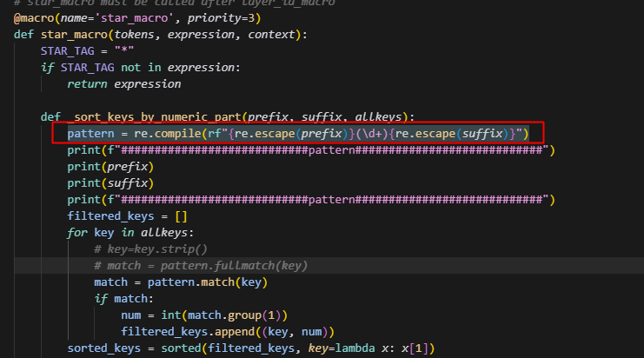644x358 pixels.
Task: Click the 'sorted_keys = sorted' line
Action: coord(174,348)
